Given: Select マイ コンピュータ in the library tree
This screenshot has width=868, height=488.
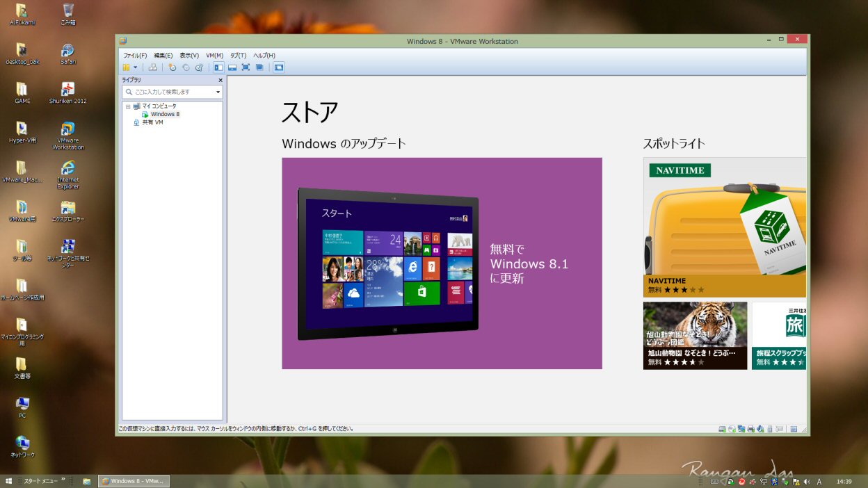Looking at the screenshot, I should 159,106.
